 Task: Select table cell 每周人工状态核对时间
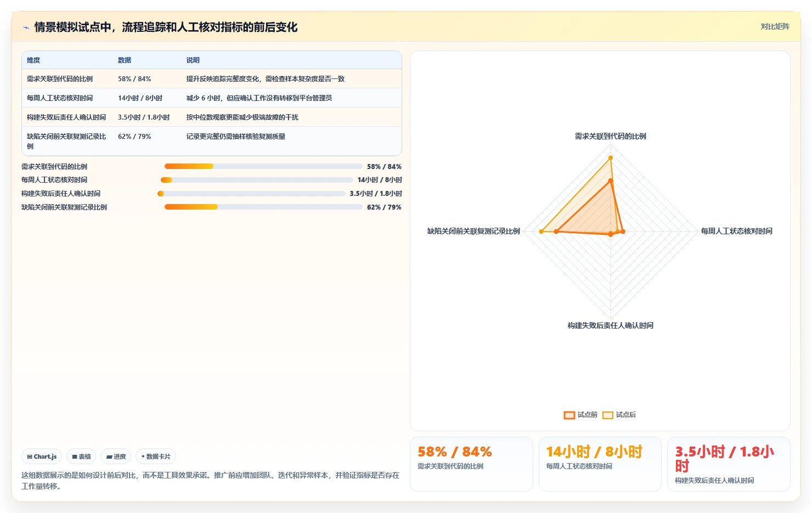(60, 98)
